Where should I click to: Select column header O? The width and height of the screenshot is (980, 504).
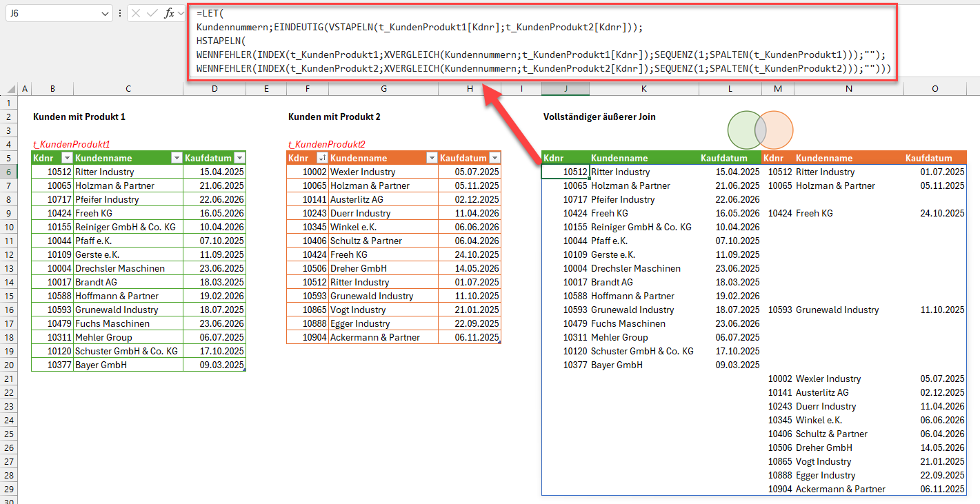click(x=935, y=89)
